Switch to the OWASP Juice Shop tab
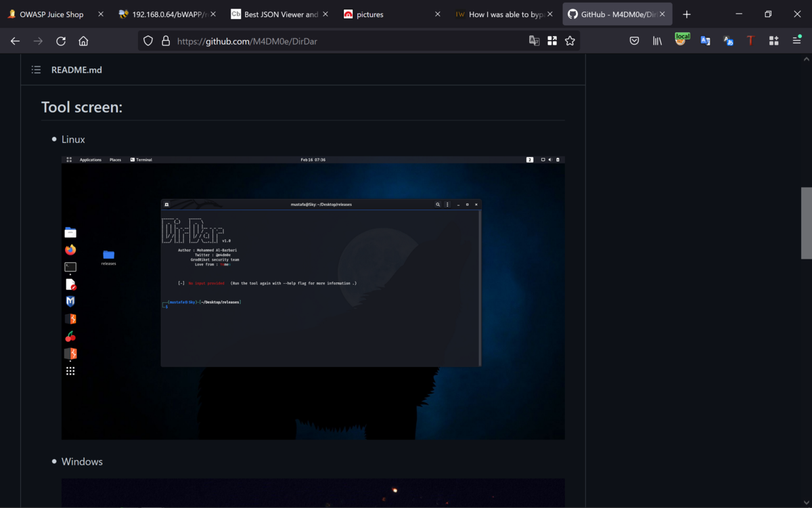812x508 pixels. (x=55, y=14)
